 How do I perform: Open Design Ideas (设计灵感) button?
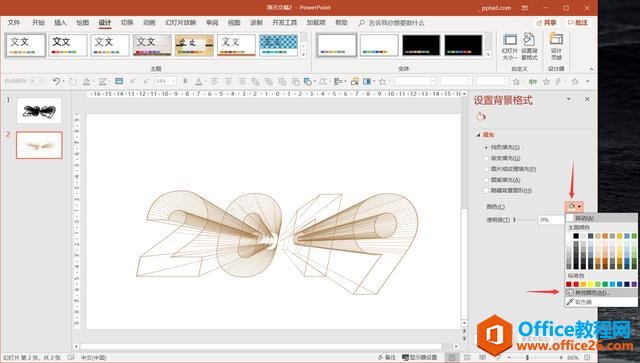click(556, 47)
